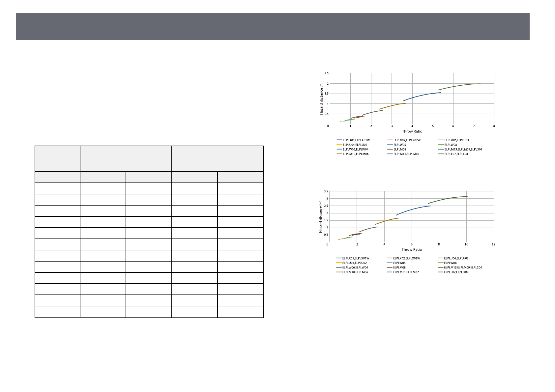Click ELPLW05 legend label in the lower chart

click(x=399, y=263)
